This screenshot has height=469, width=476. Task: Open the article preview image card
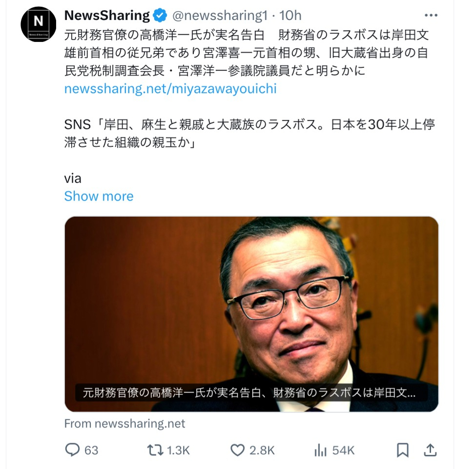[x=251, y=314]
